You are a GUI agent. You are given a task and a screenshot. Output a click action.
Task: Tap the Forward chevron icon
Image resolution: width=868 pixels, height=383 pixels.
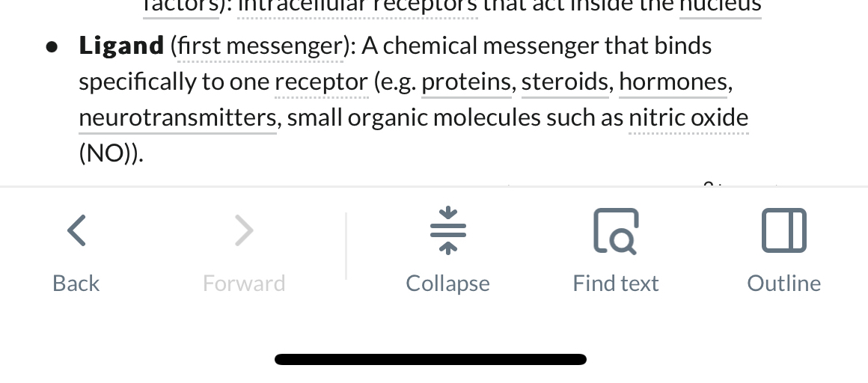[244, 230]
